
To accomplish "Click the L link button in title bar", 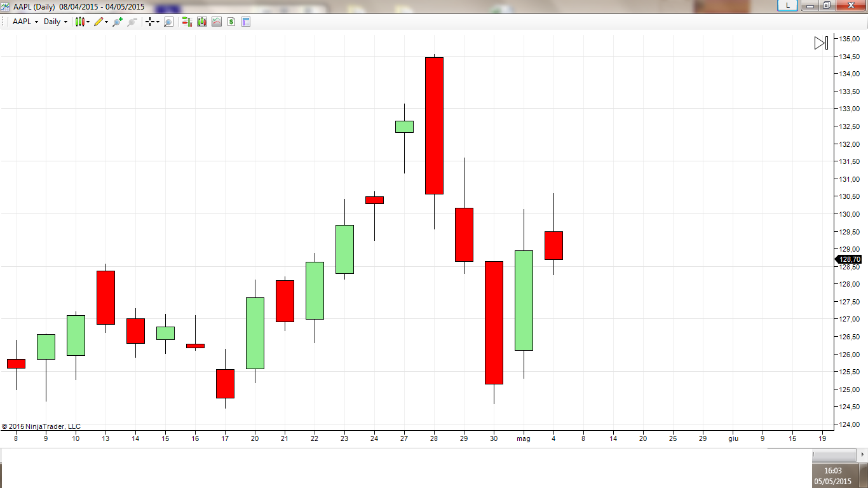I will [x=788, y=5].
